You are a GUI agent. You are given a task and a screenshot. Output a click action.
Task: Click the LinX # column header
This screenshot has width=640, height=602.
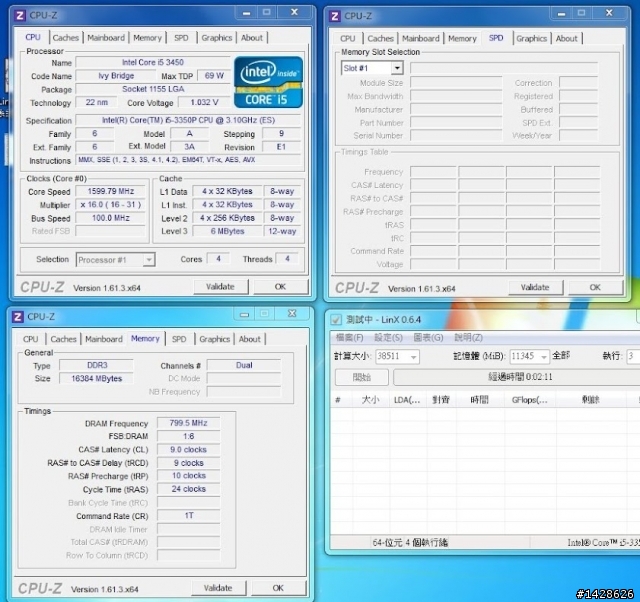pos(341,400)
